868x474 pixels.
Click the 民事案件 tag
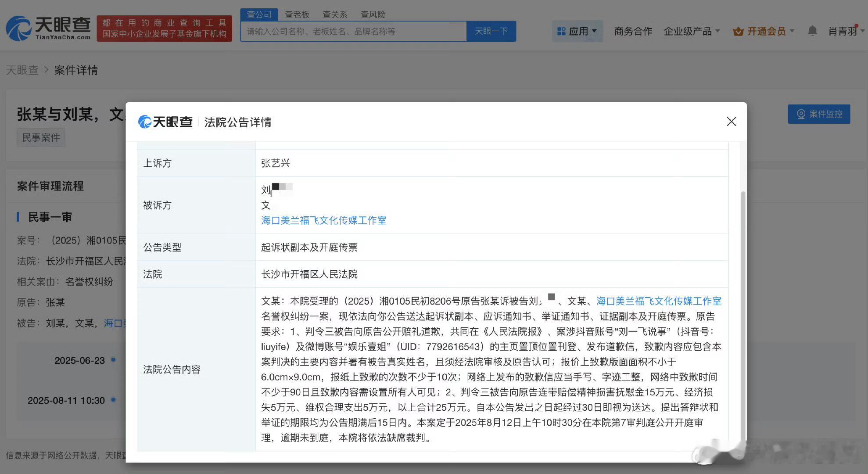(x=41, y=138)
